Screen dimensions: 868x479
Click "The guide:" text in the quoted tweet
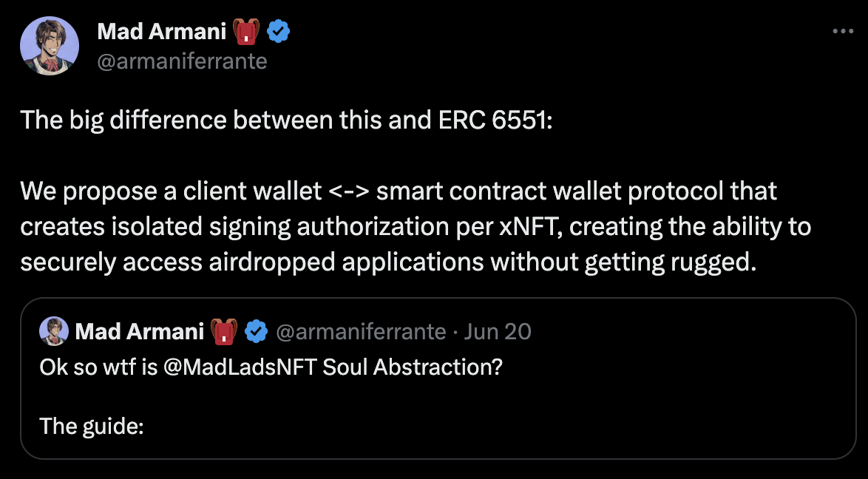pos(91,426)
